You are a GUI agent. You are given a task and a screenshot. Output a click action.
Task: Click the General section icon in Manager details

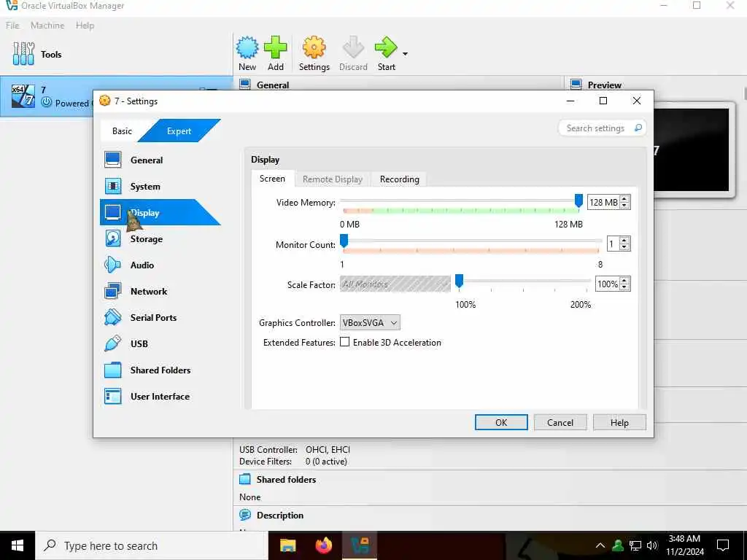(245, 85)
